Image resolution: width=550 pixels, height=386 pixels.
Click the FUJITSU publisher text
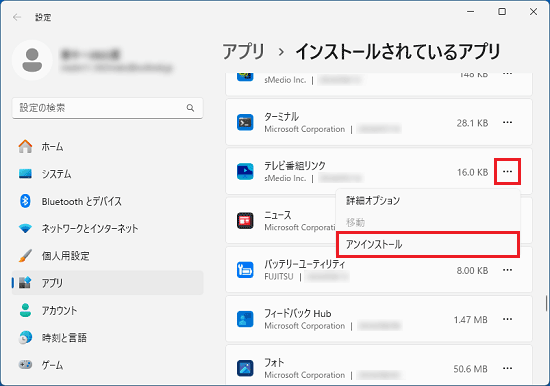pyautogui.click(x=279, y=277)
